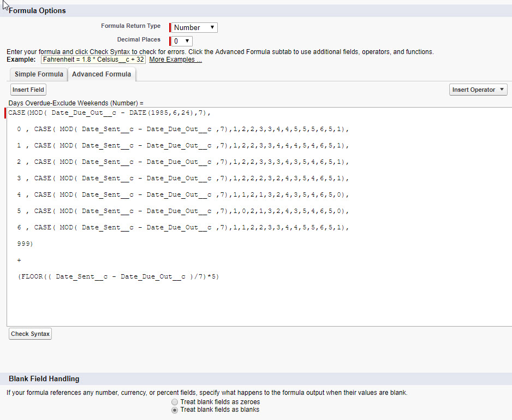Click the 999) default value line
Viewport: 512px width, 420px height.
25,244
